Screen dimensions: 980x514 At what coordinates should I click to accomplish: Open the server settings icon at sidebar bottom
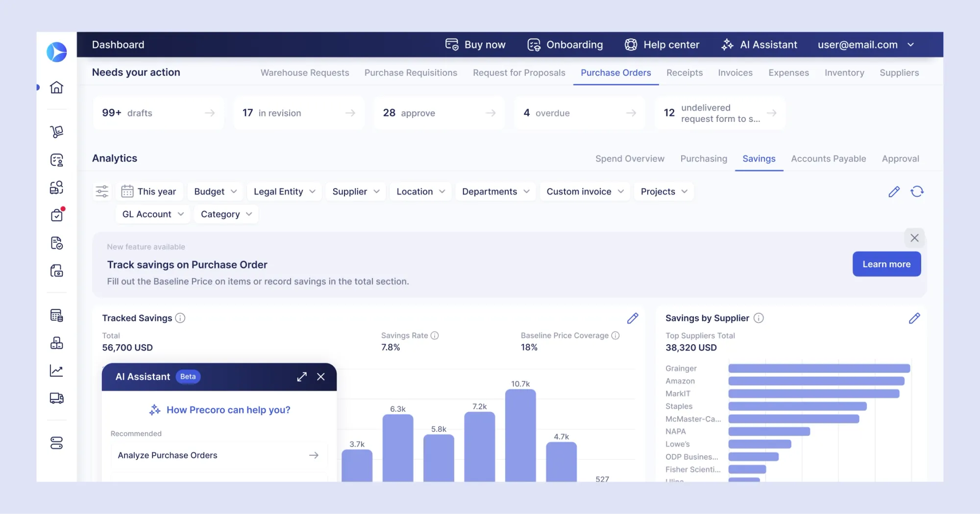[56, 443]
